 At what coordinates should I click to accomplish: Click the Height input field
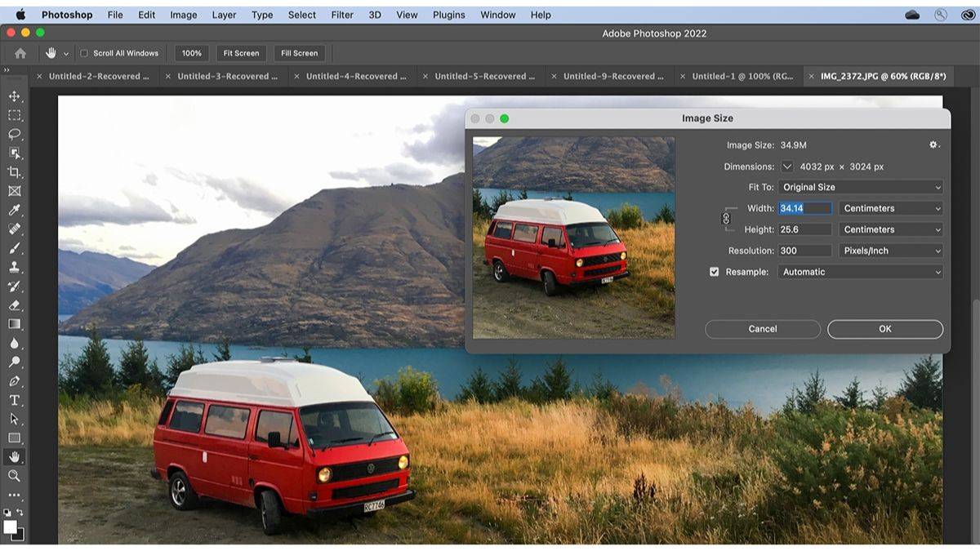coord(805,229)
